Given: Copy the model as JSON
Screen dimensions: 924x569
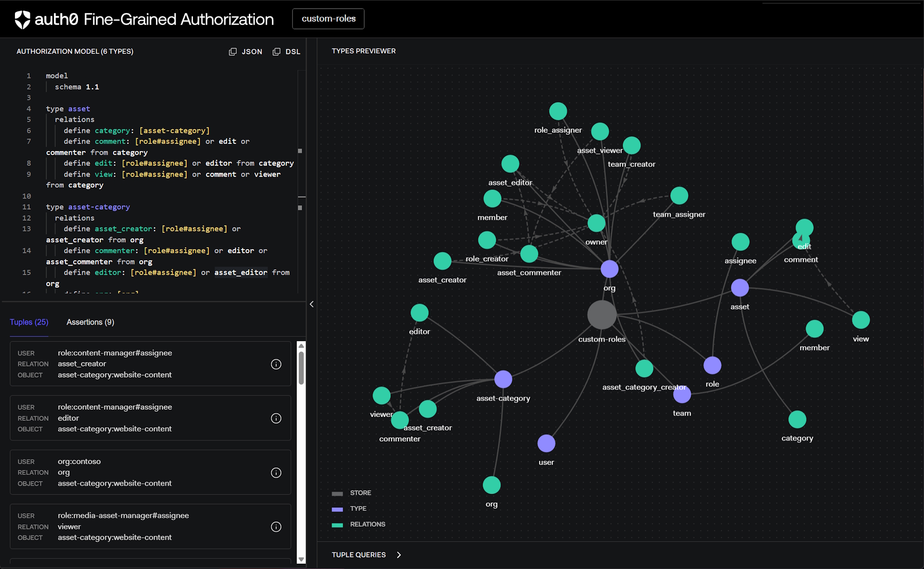Looking at the screenshot, I should 245,51.
